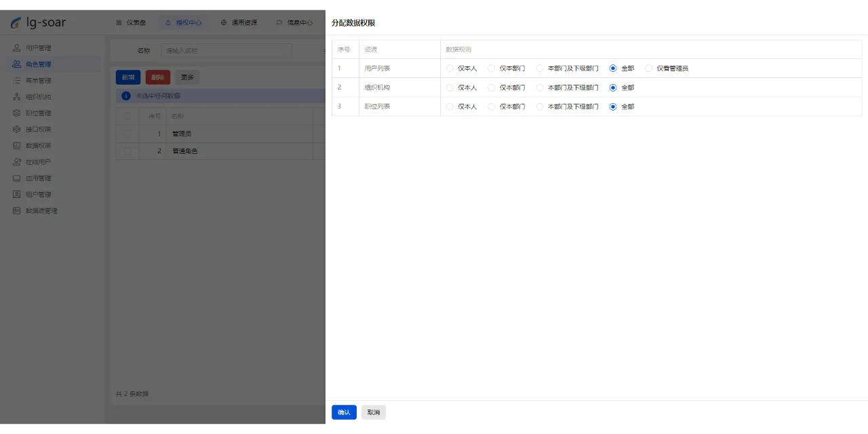Open the 仪表盘 top menu

click(x=131, y=22)
